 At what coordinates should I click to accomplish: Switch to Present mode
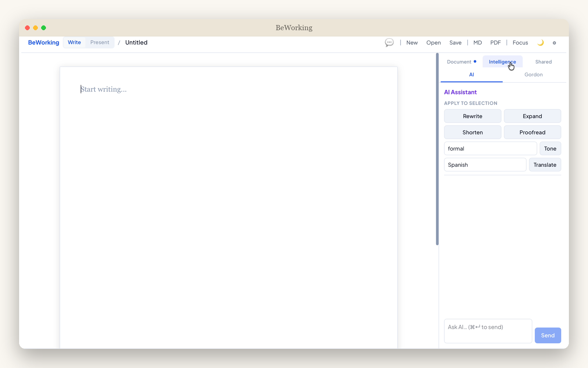100,42
